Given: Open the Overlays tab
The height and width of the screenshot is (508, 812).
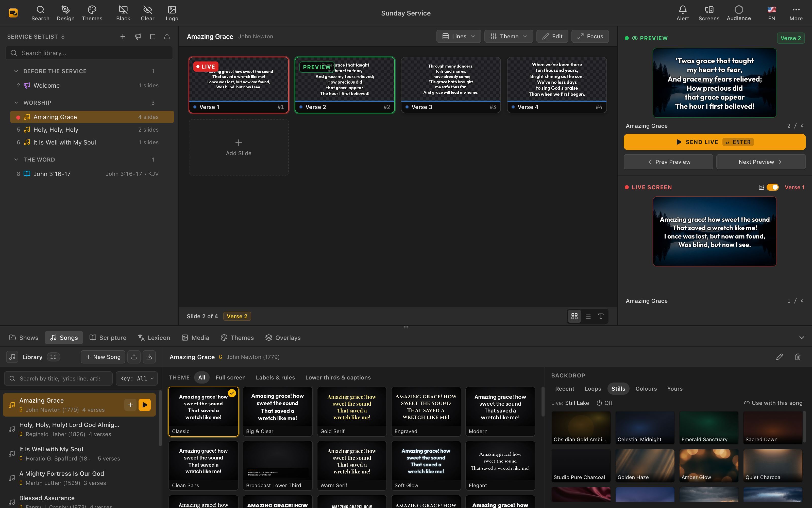Looking at the screenshot, I should (283, 338).
